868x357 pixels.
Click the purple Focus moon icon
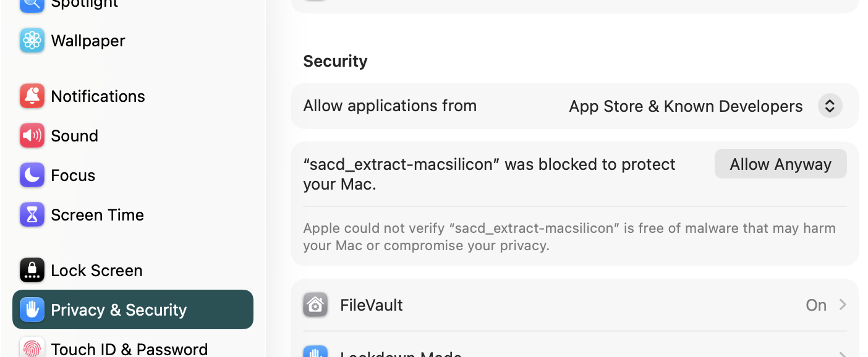[32, 175]
